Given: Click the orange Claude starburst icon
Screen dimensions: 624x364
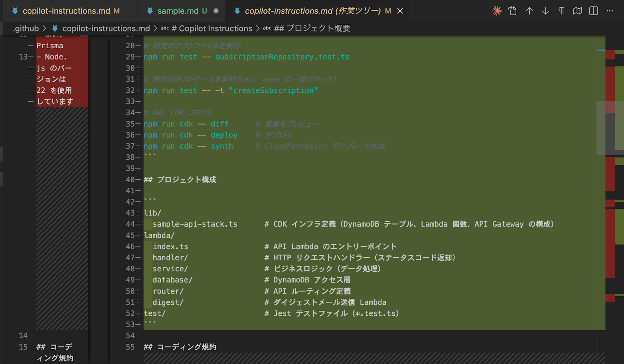Looking at the screenshot, I should tap(497, 11).
